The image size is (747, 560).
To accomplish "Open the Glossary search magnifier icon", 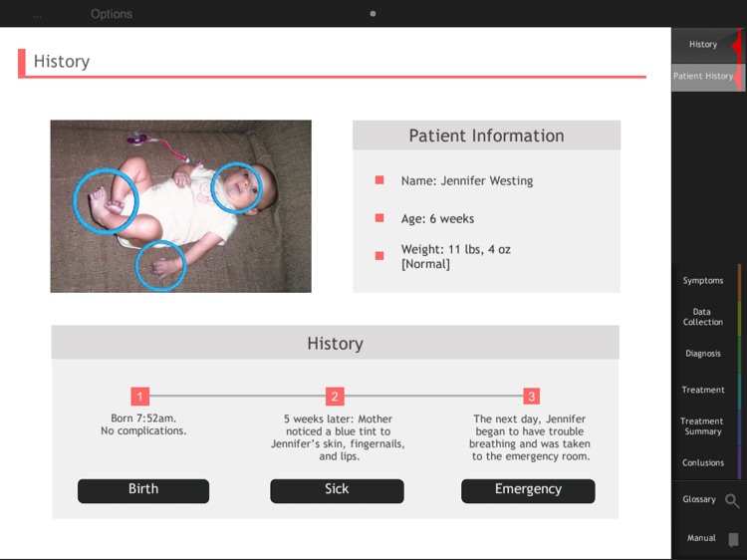I will tap(732, 501).
